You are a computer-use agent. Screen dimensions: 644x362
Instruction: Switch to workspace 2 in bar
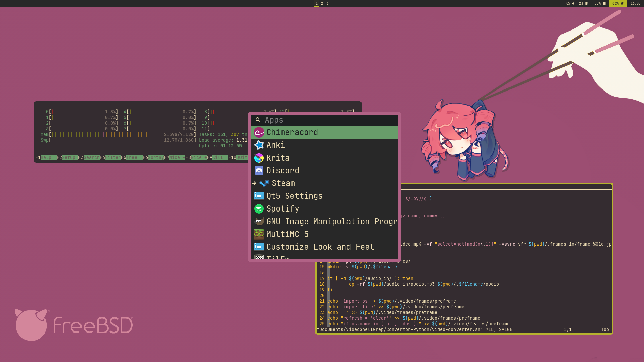pos(322,4)
